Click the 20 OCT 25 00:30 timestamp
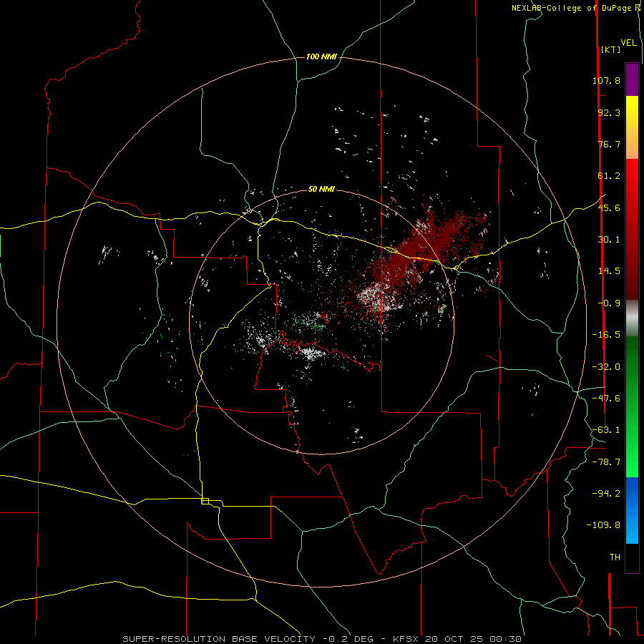The height and width of the screenshot is (644, 644). 474,639
